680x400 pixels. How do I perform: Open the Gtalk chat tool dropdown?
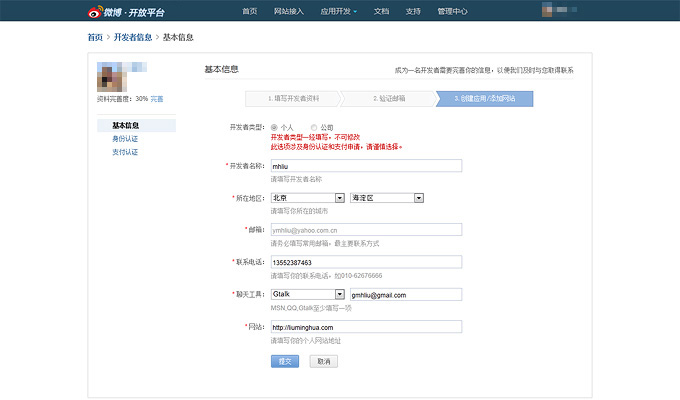pos(308,294)
